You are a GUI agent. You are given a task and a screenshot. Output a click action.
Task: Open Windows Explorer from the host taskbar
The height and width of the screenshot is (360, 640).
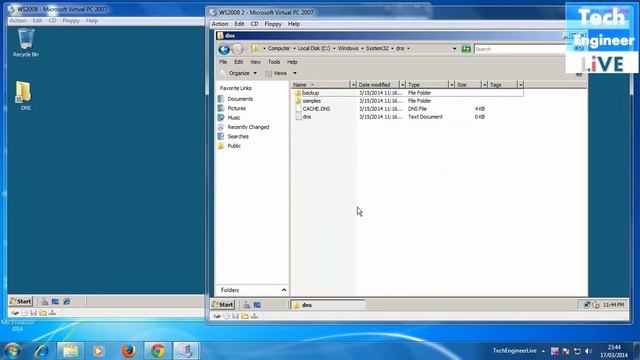[70, 351]
